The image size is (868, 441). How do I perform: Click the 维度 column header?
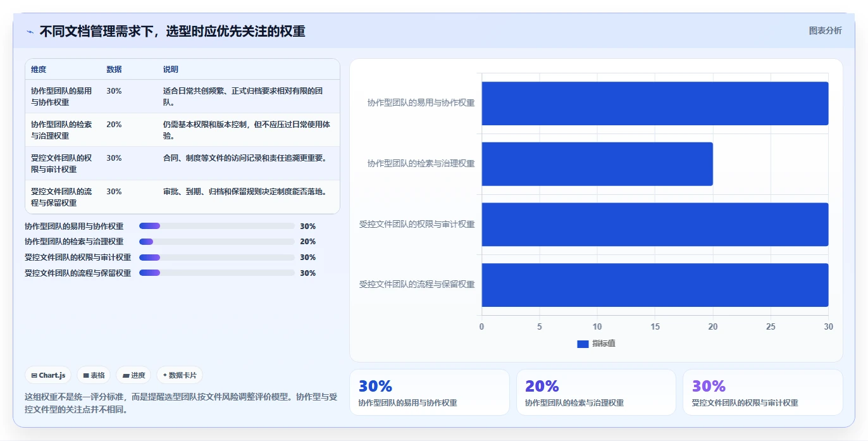pyautogui.click(x=39, y=70)
